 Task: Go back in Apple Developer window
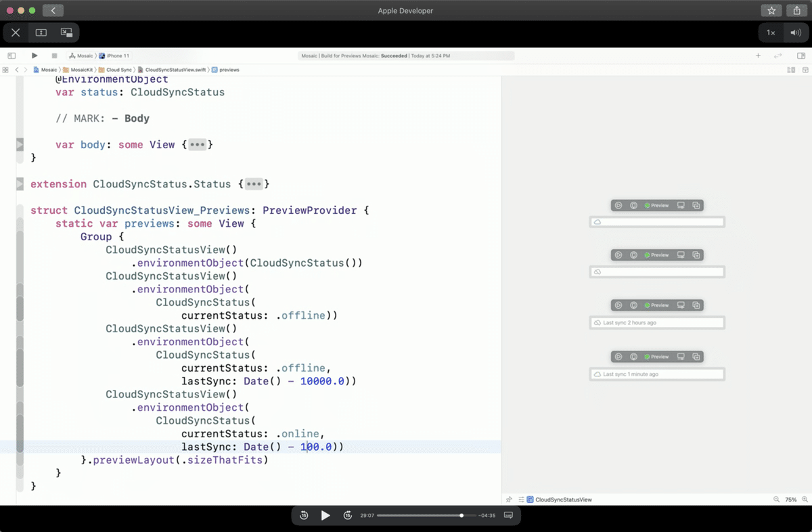[x=53, y=10]
